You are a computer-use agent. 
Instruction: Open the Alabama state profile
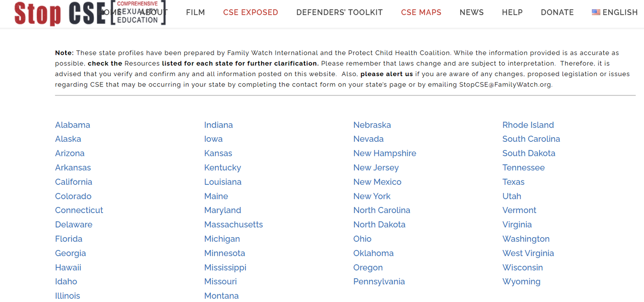point(72,125)
